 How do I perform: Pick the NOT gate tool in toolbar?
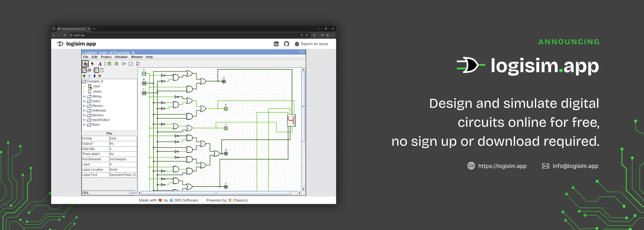coord(124,64)
